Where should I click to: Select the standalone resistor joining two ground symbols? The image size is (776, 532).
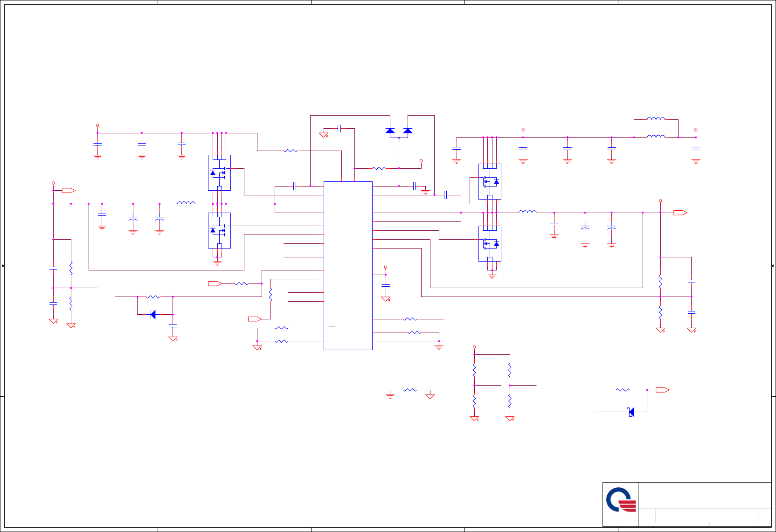click(x=410, y=390)
